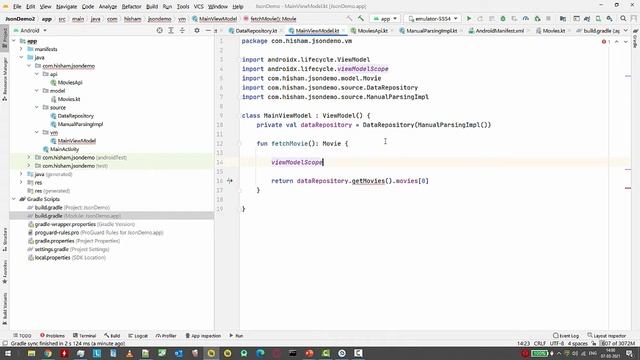The height and width of the screenshot is (360, 640).
Task: Open the Build menu
Action: click(x=152, y=7)
